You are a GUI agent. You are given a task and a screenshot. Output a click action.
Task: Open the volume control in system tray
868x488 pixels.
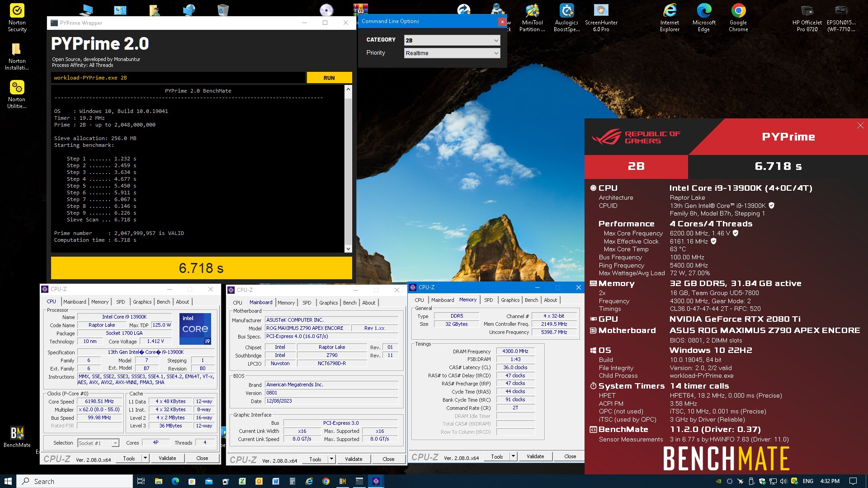coord(783,481)
